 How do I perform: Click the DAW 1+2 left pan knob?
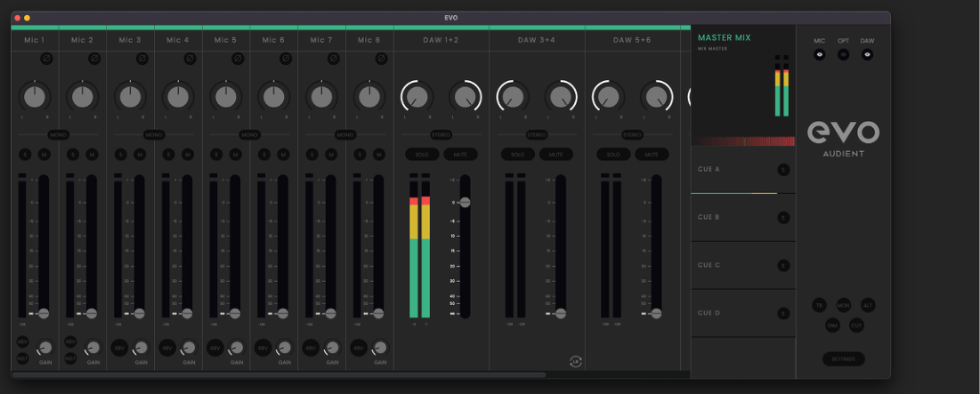click(417, 97)
